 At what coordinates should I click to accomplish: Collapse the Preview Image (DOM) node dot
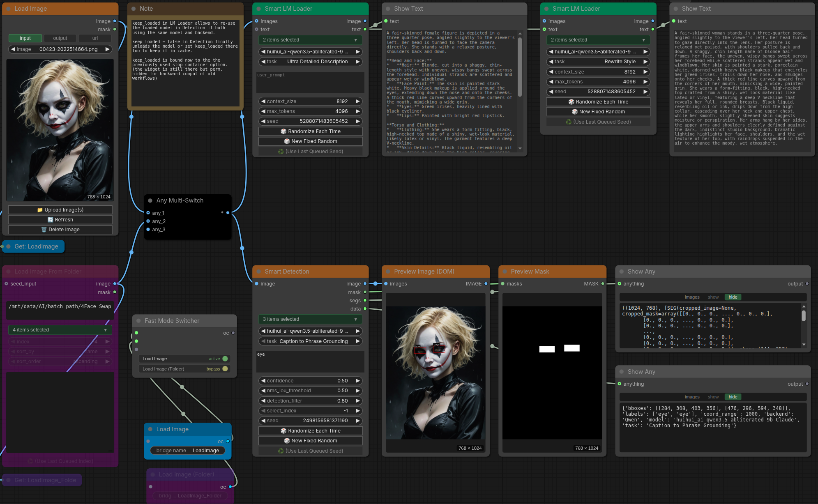pos(388,272)
